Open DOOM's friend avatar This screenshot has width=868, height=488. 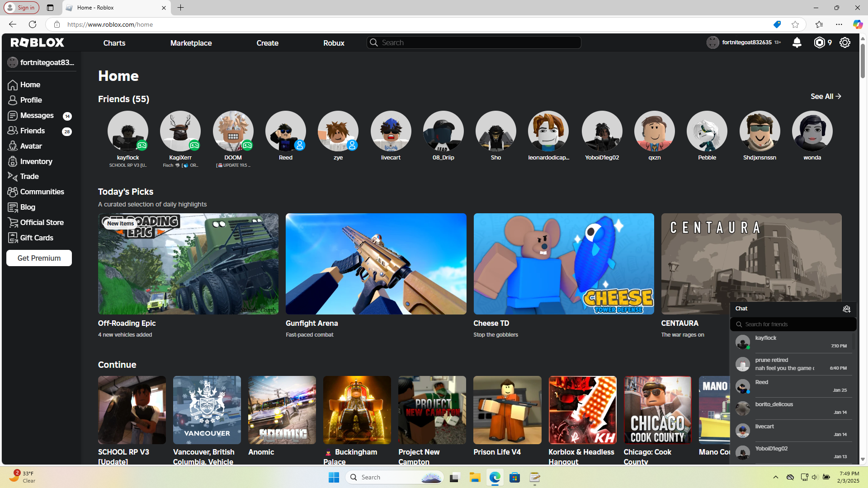click(233, 131)
